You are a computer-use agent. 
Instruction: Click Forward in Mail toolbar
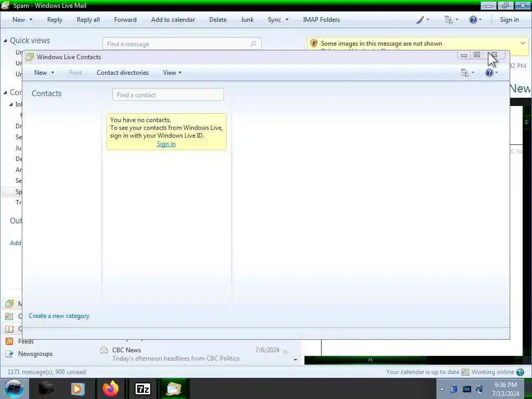[125, 20]
